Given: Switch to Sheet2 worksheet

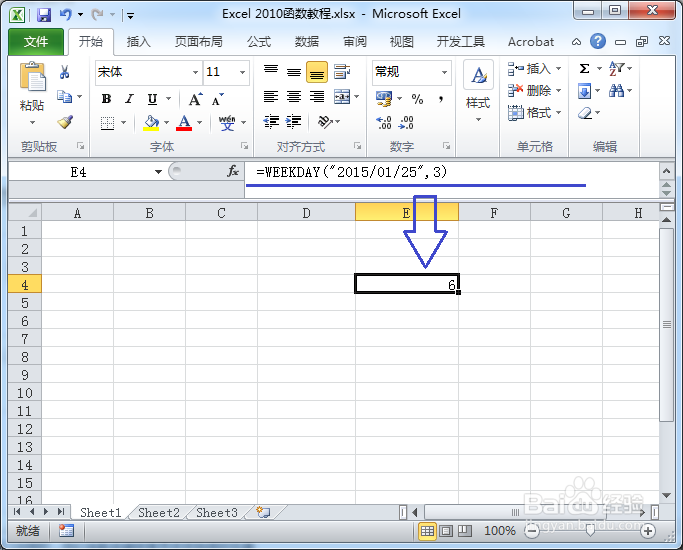Looking at the screenshot, I should 159,513.
